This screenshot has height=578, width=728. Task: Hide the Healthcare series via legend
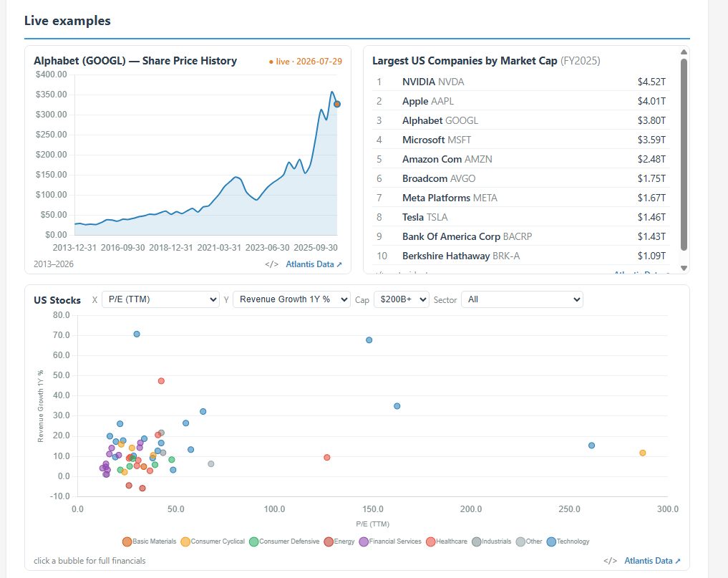click(447, 541)
